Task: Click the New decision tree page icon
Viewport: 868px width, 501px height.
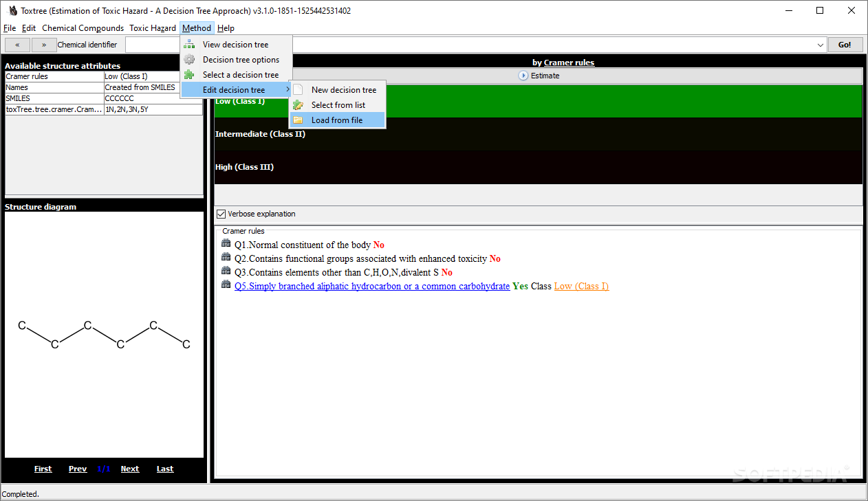Action: tap(298, 90)
